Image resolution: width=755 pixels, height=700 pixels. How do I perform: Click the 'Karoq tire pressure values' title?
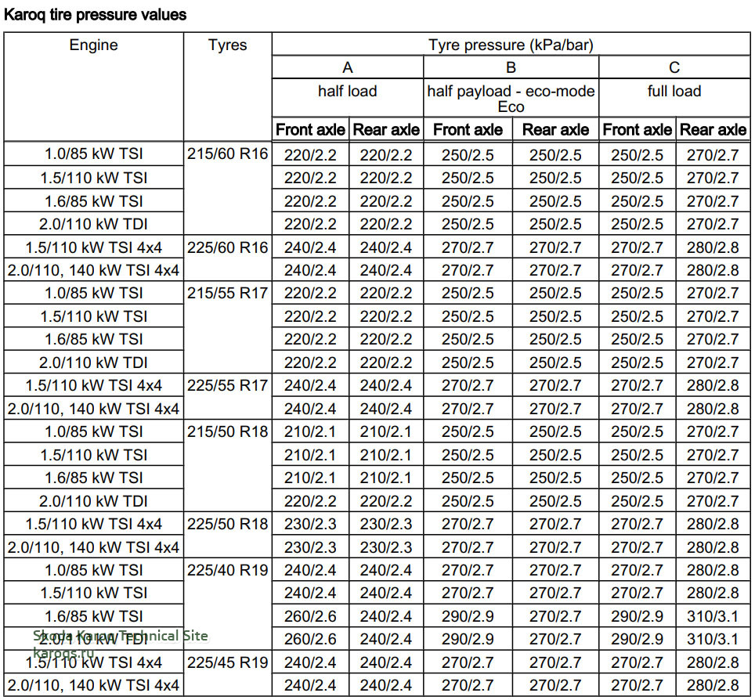95,15
